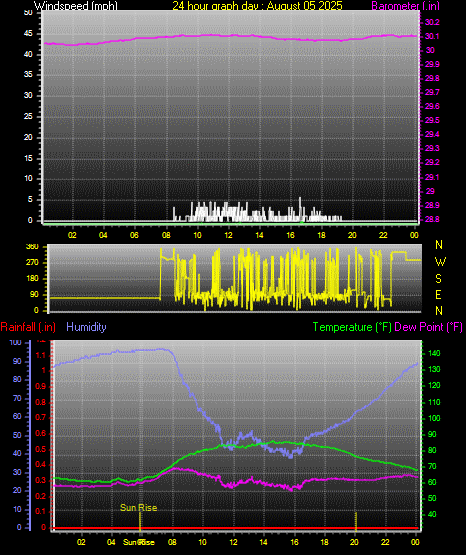Image resolution: width=466 pixels, height=555 pixels.
Task: Click hour 16 on windspeed graph time axis
Action: 290,235
